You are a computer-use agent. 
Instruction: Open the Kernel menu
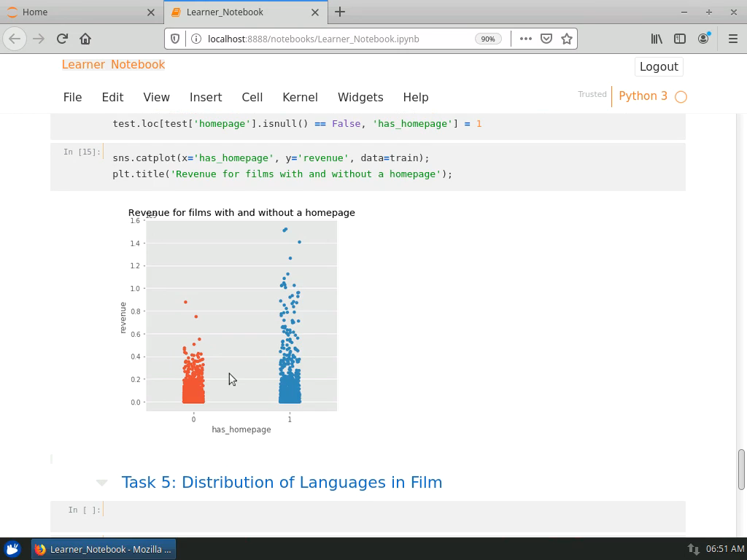(300, 97)
